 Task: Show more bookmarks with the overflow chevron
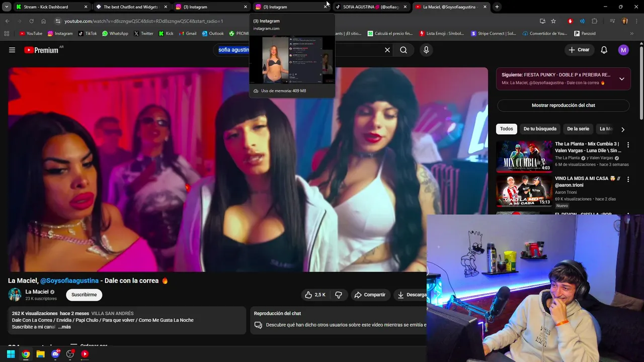point(632,34)
